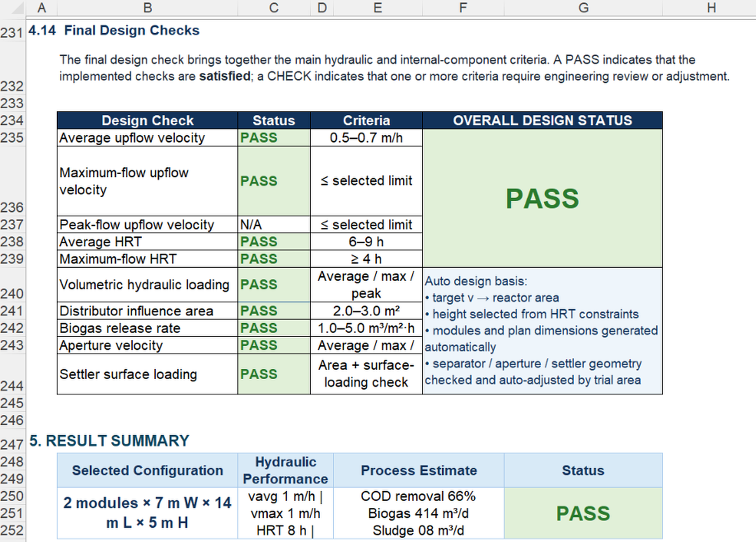Select the '2.0–3.0 m²' criteria cell
Screen dimensions: 756x542
coord(366,311)
